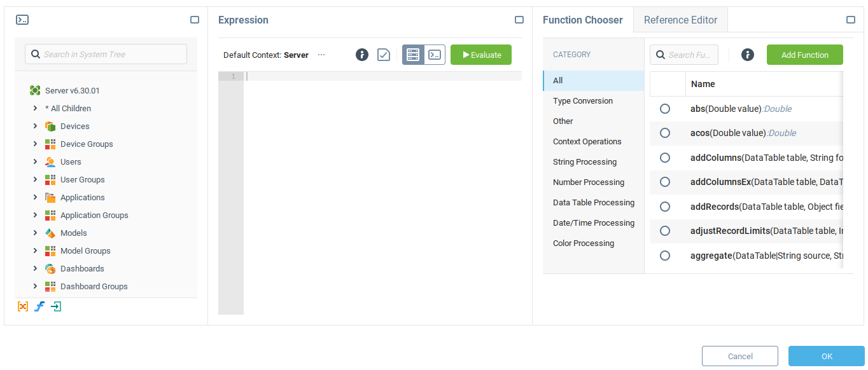Expand the Dashboards tree node
Image resolution: width=868 pixels, height=370 pixels.
(x=35, y=268)
